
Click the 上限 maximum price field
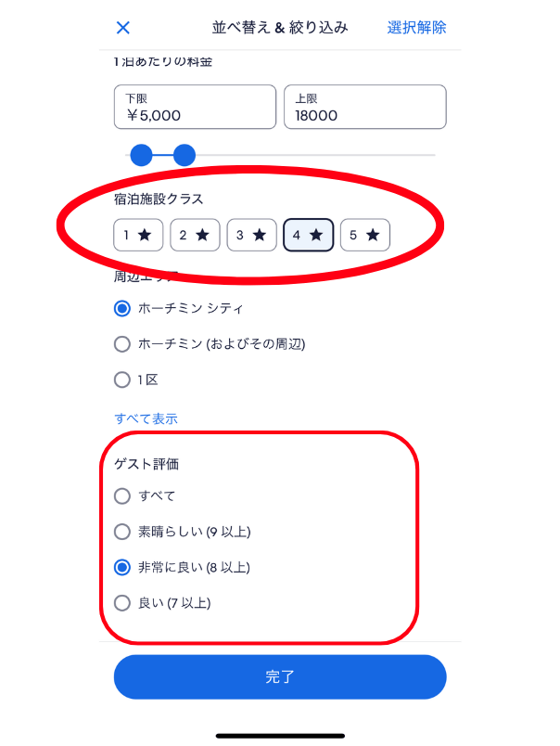365,107
